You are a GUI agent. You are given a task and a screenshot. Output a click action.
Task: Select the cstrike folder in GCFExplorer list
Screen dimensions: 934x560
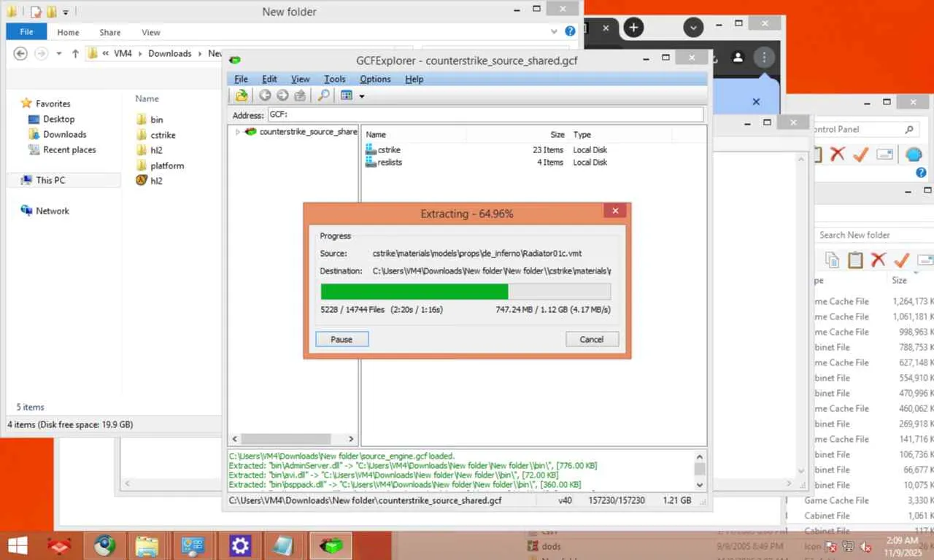389,149
